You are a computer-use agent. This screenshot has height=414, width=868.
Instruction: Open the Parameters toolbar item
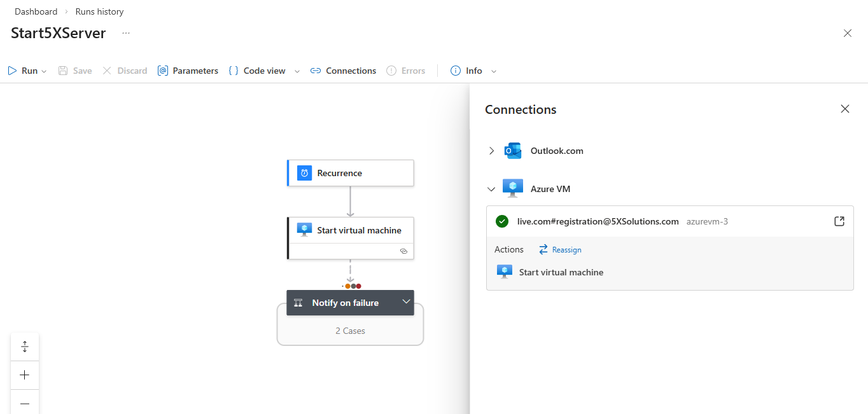click(188, 71)
